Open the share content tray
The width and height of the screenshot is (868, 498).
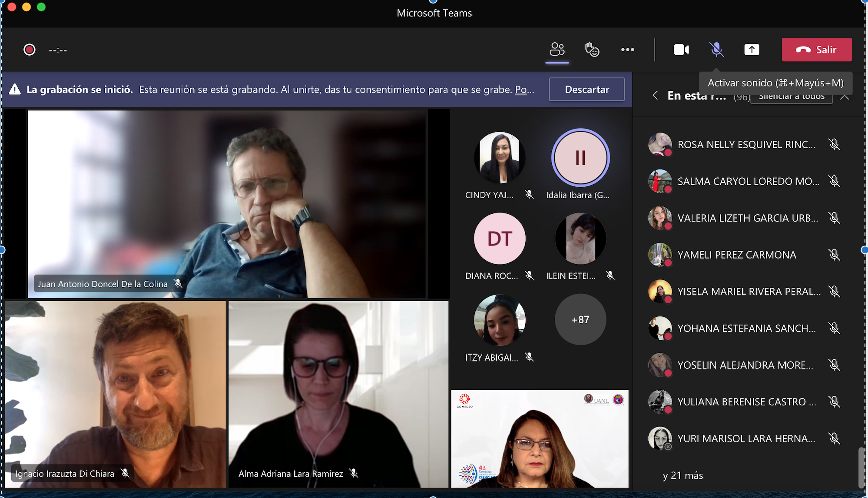click(x=752, y=50)
